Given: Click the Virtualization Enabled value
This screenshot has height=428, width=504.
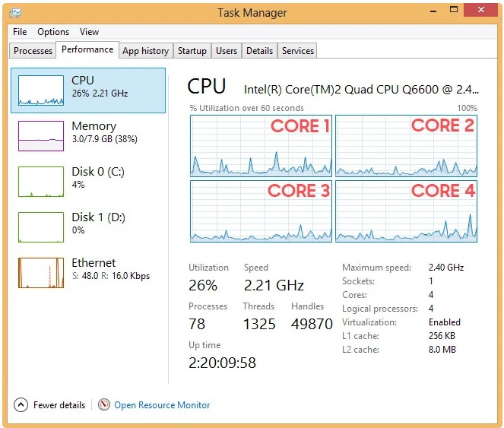Looking at the screenshot, I should pos(445,322).
